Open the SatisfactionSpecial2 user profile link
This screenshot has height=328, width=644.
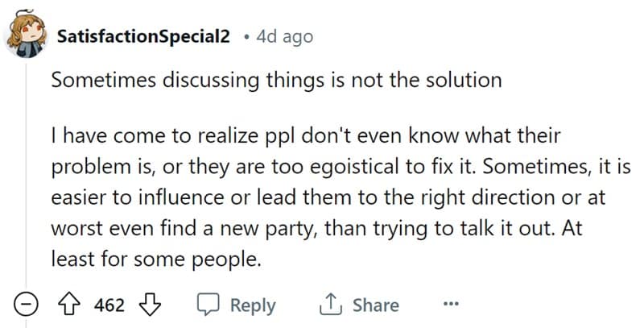(143, 37)
